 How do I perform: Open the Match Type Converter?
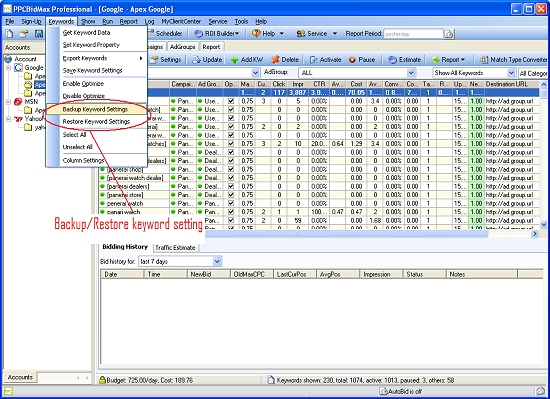[513, 60]
